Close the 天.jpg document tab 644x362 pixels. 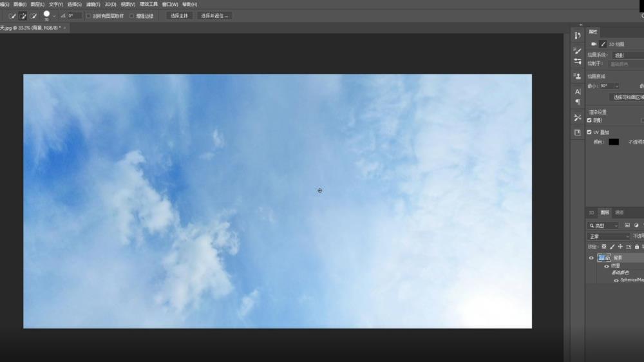(x=65, y=28)
